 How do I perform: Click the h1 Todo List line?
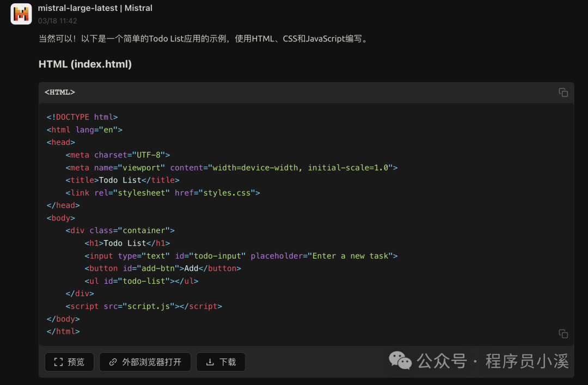[127, 243]
